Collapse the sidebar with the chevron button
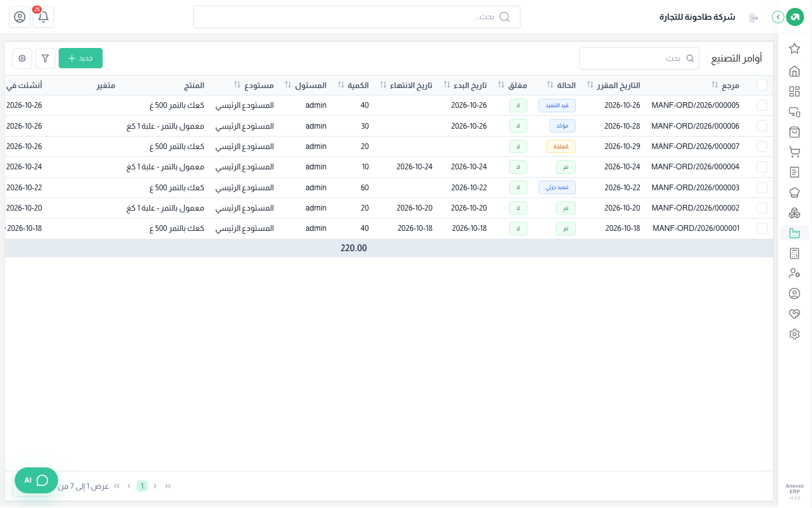812x508 pixels. 778,17
